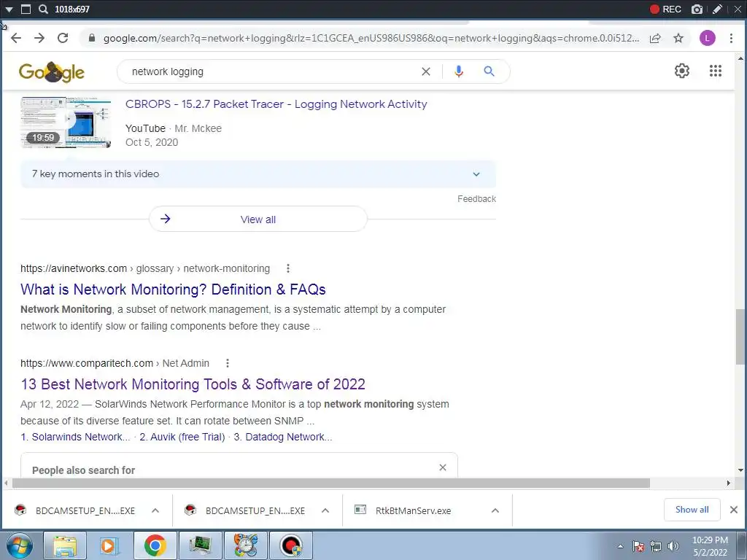Open Chrome three-dot menu
The image size is (747, 560).
pyautogui.click(x=731, y=38)
